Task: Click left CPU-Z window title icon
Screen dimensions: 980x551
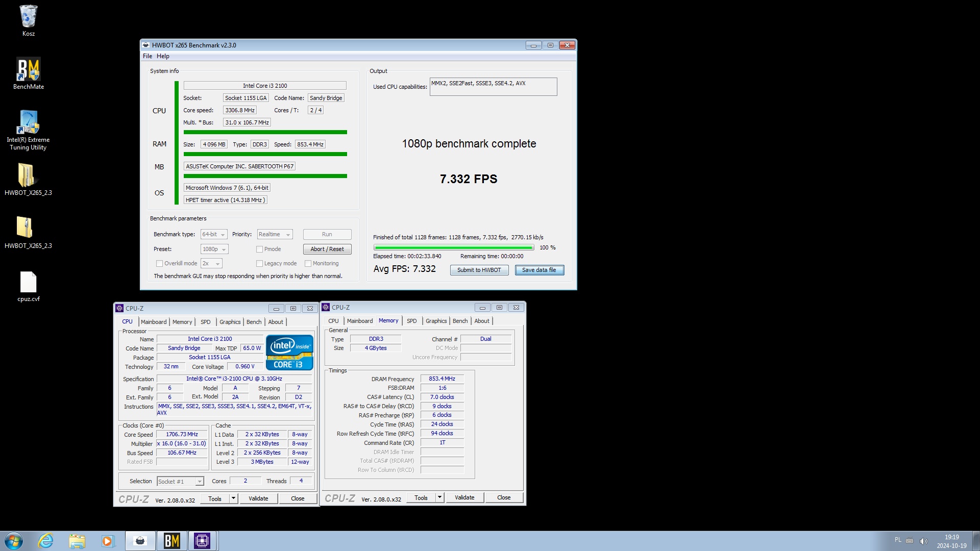Action: [119, 308]
